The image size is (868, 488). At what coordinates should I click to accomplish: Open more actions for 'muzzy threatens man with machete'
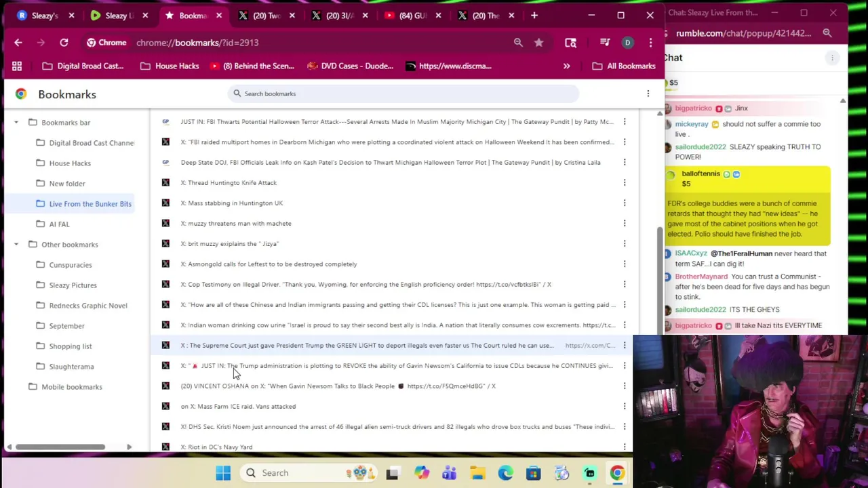pos(625,223)
